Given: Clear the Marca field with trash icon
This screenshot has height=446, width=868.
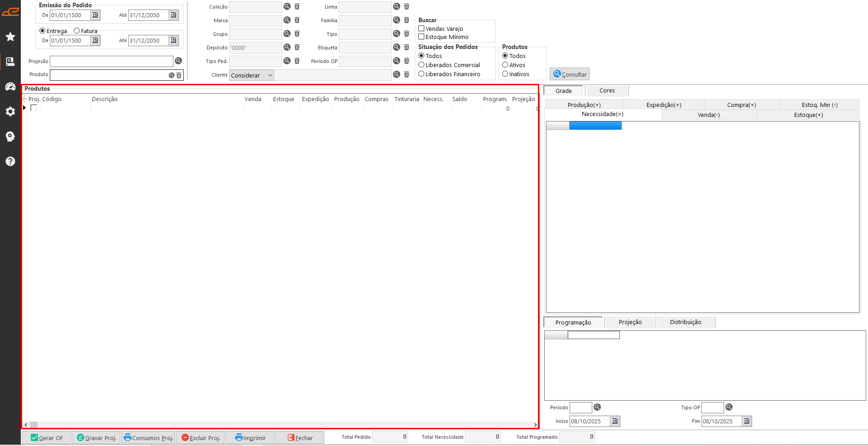Looking at the screenshot, I should click(297, 20).
